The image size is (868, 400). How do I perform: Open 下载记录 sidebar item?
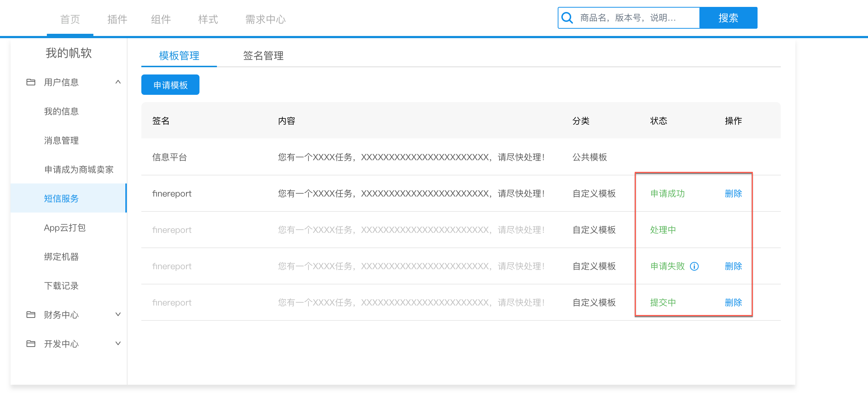(61, 286)
